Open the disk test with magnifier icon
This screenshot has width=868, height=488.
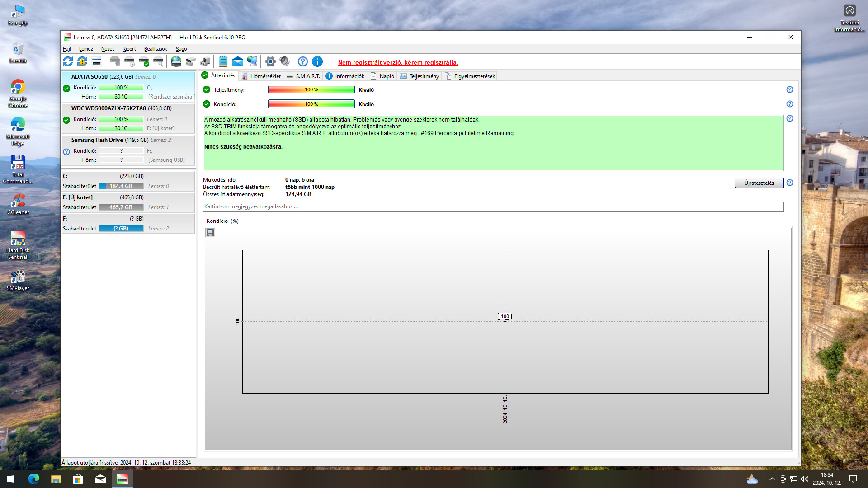[158, 61]
